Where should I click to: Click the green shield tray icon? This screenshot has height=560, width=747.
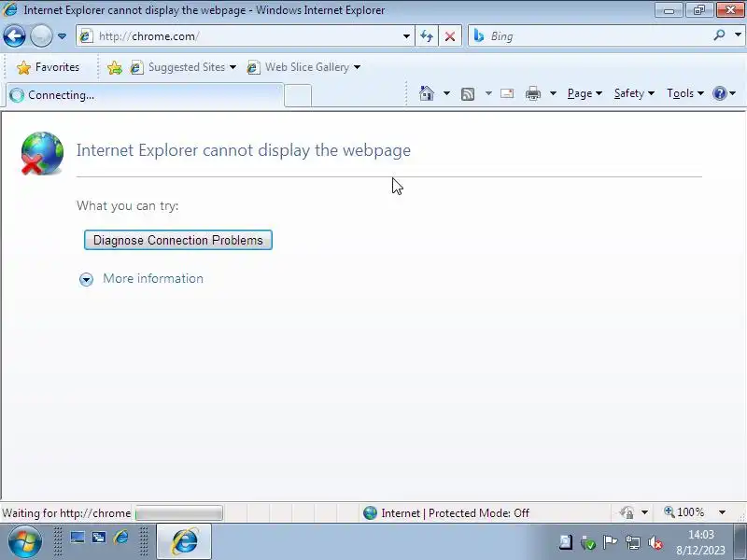click(x=588, y=542)
